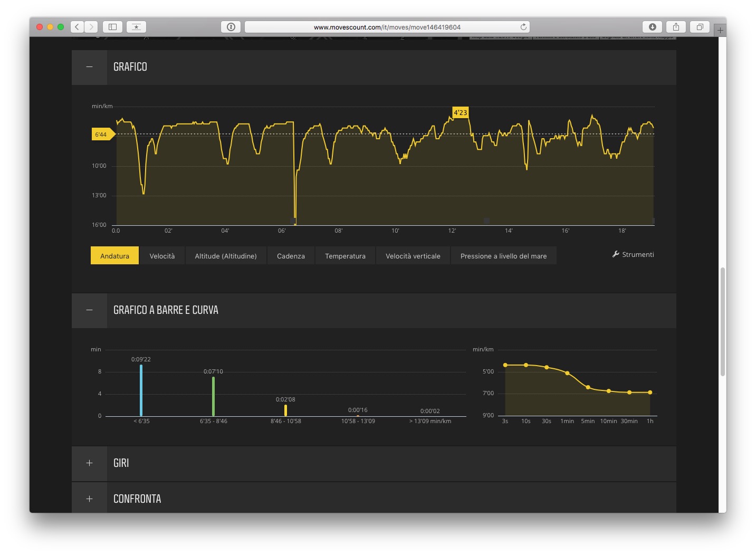Switch graph to Velocità
This screenshot has height=555, width=756.
coord(162,256)
